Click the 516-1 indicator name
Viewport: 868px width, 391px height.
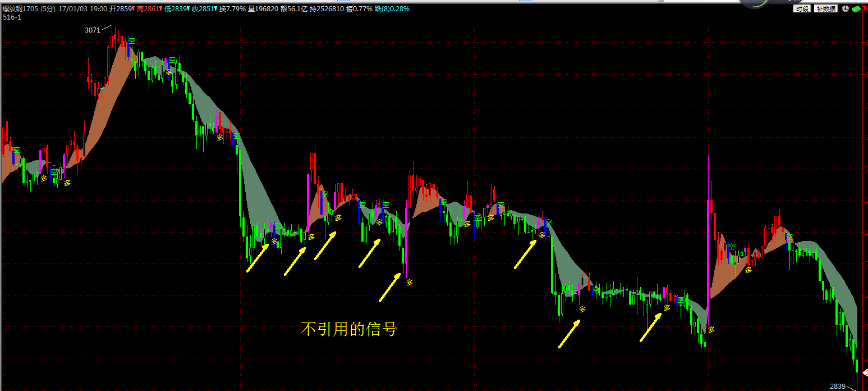click(x=12, y=17)
